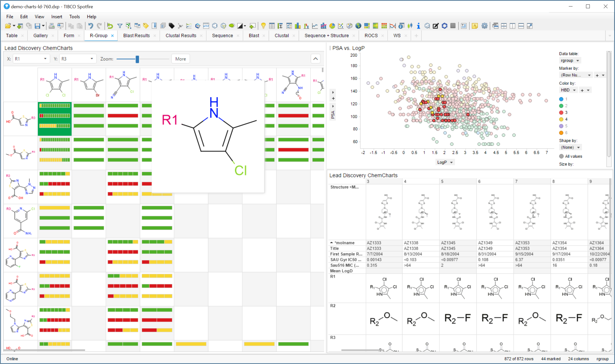This screenshot has height=364, width=615.
Task: Click the More button
Action: point(180,59)
